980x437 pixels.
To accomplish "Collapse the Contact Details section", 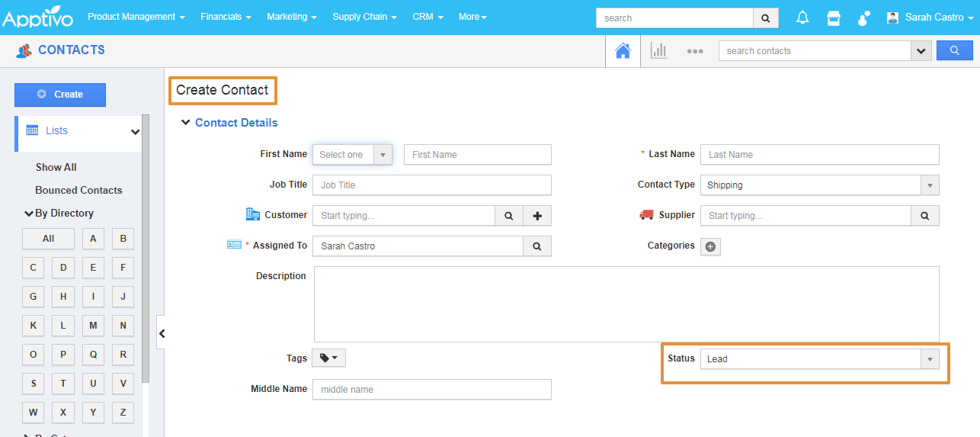I will (x=186, y=123).
